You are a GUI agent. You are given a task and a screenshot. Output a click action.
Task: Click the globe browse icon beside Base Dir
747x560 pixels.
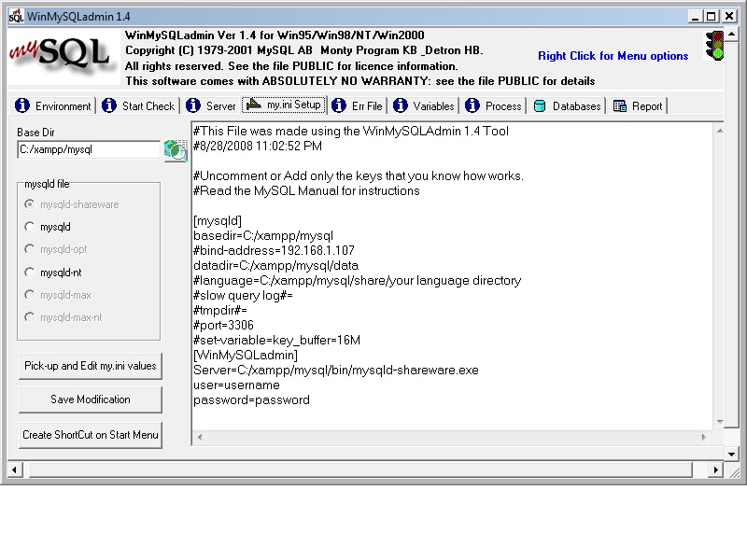point(176,150)
